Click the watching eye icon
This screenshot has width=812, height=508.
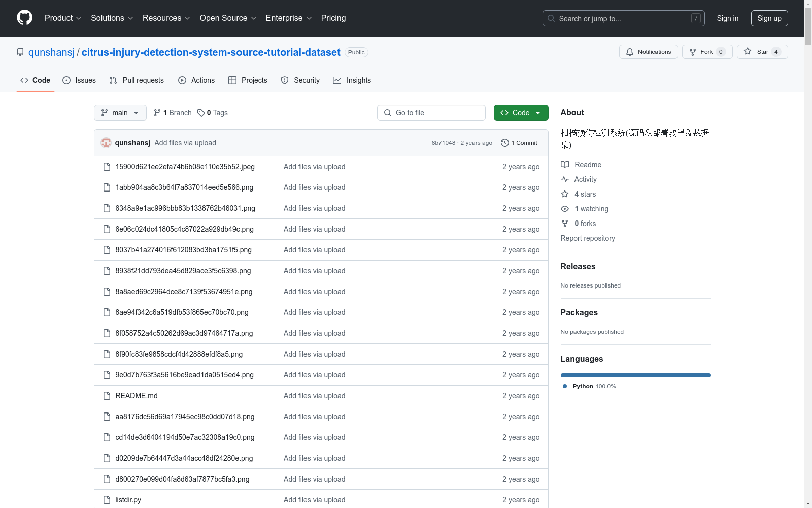(565, 209)
